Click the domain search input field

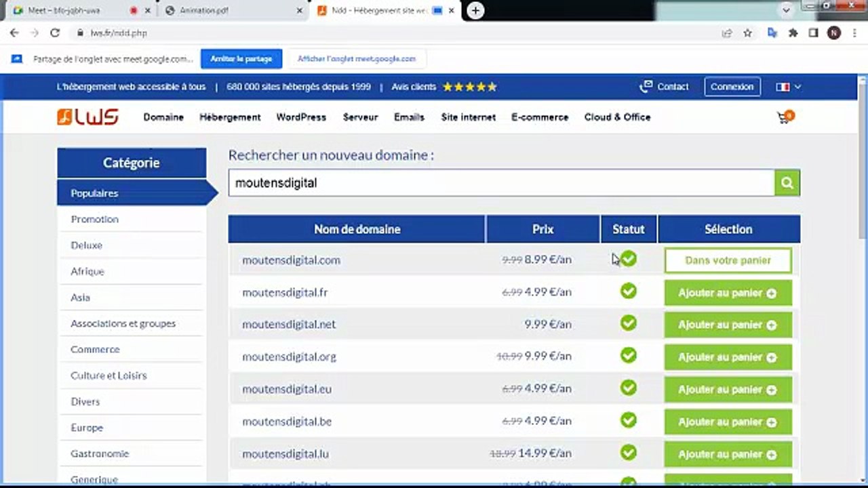point(502,183)
